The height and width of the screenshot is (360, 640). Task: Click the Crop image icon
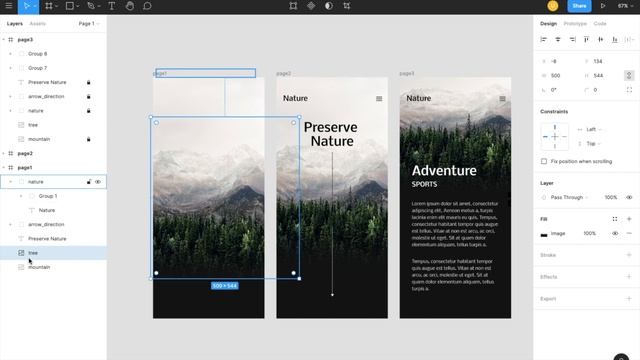347,6
